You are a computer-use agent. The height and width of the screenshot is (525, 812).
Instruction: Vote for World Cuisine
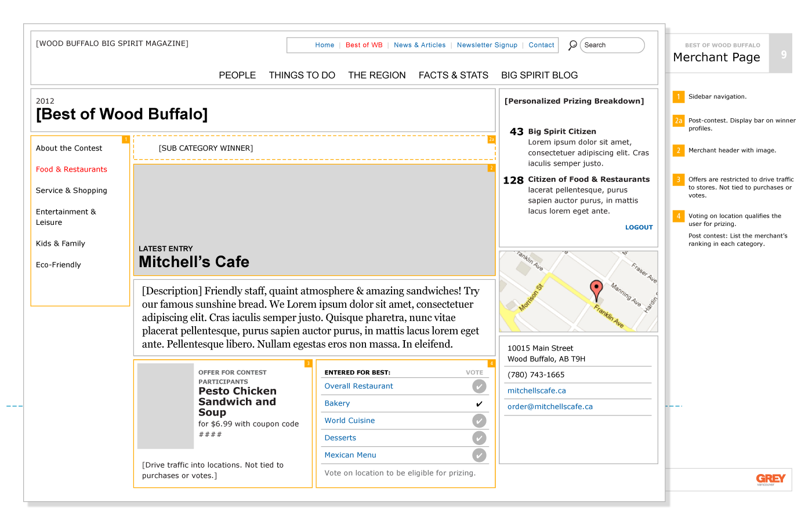479,421
